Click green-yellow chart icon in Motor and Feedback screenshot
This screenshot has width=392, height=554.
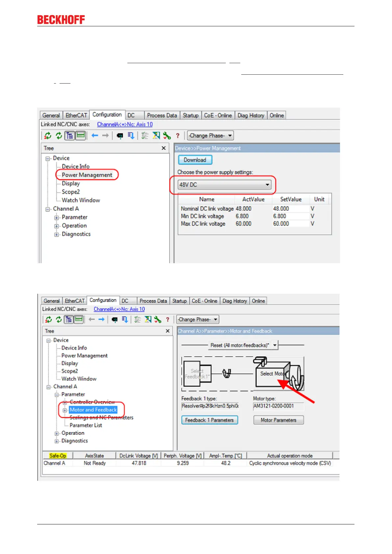tap(148, 319)
